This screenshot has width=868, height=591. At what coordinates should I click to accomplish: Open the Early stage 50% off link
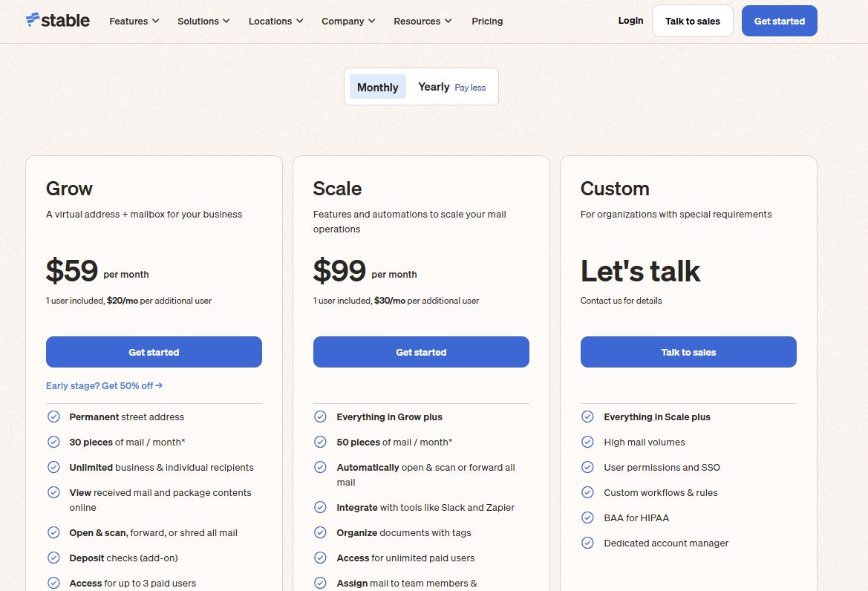(104, 385)
